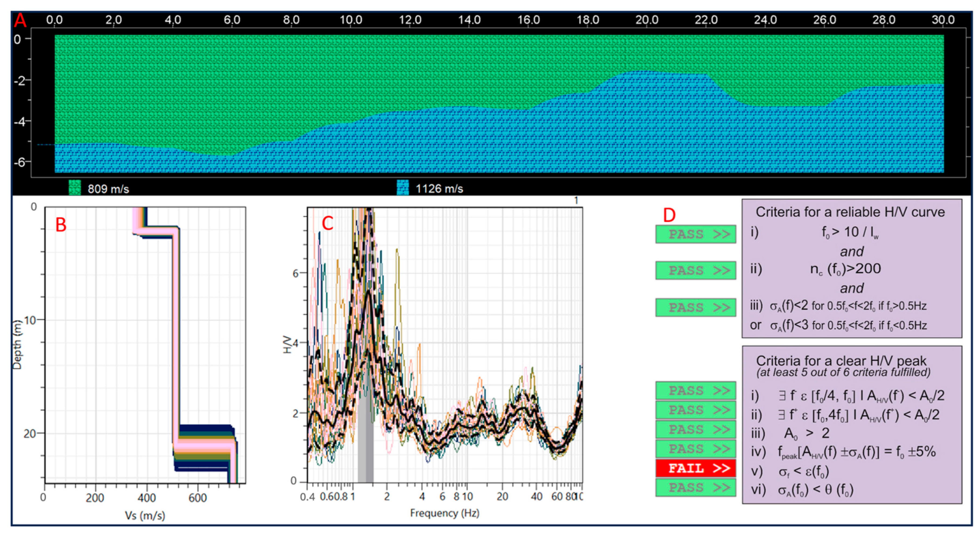Click the PASS button for the f0/4 to f0 criterion
Image resolution: width=980 pixels, height=534 pixels.
pyautogui.click(x=695, y=391)
